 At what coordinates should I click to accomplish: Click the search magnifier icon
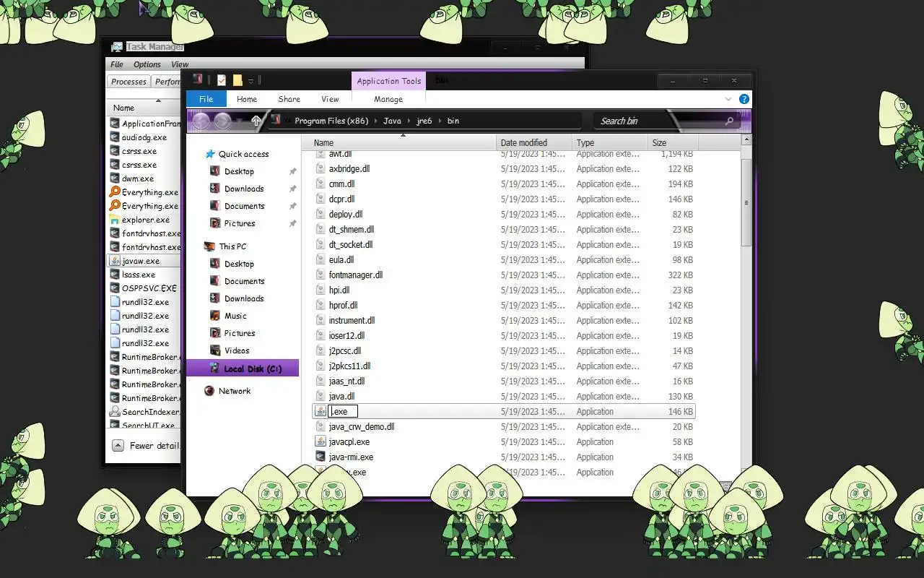729,121
